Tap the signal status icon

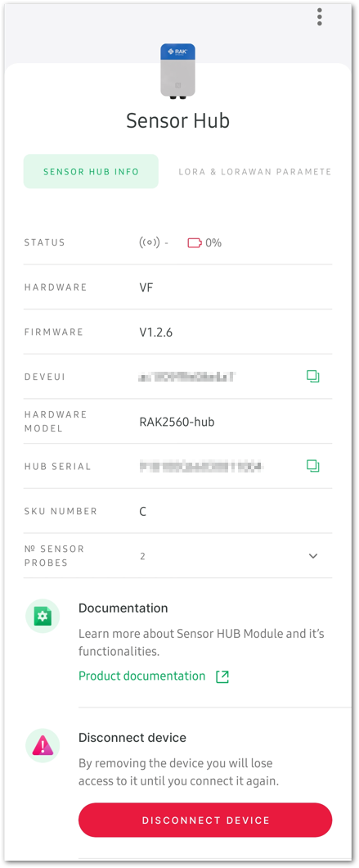click(x=150, y=242)
